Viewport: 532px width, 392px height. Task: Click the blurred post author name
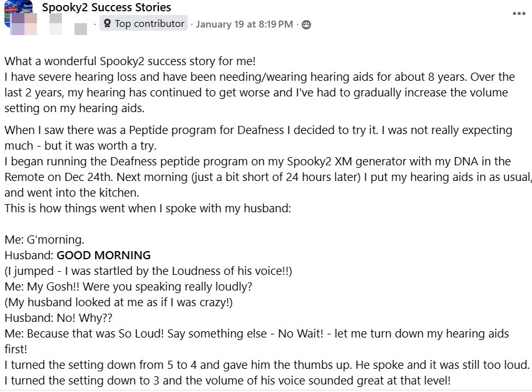pyautogui.click(x=68, y=24)
